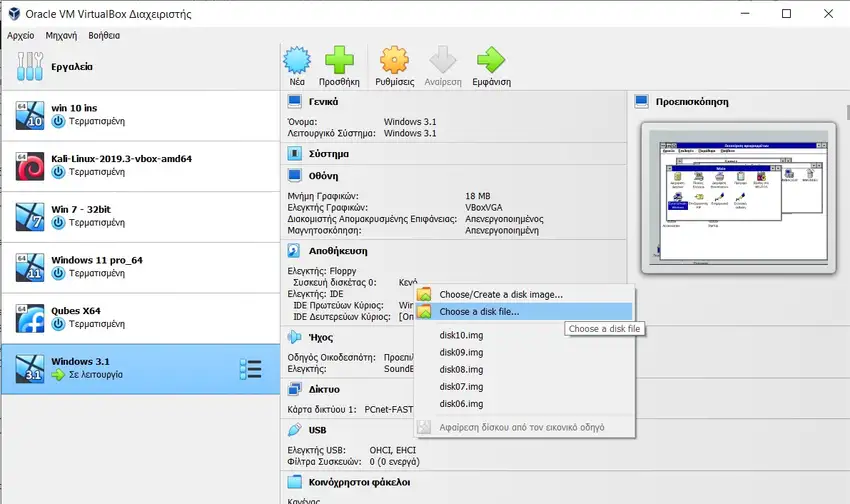Click the green Προσθήκη plus icon
The width and height of the screenshot is (850, 504).
click(339, 60)
